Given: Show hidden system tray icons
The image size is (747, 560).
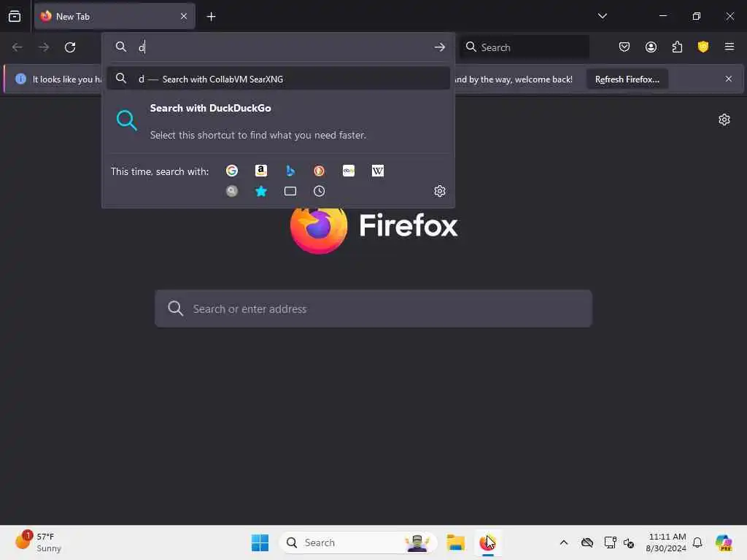Looking at the screenshot, I should click(x=564, y=542).
